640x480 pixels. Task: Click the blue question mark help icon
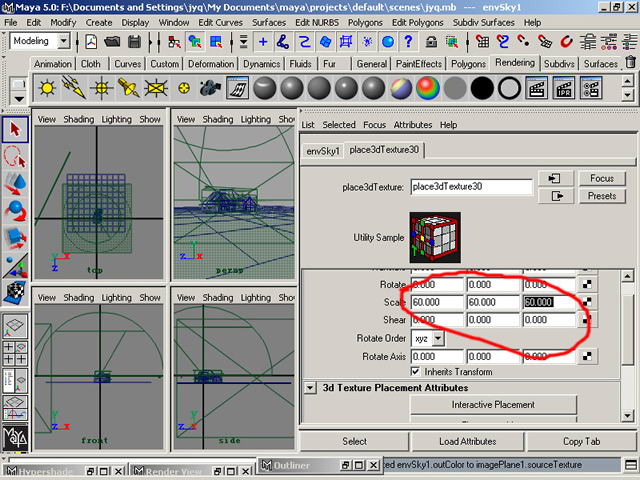pyautogui.click(x=408, y=42)
